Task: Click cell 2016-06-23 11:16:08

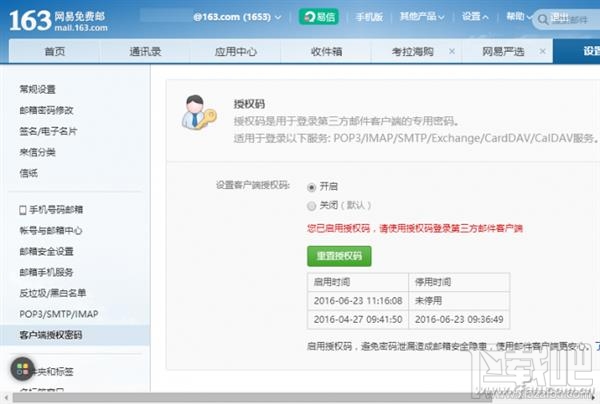Action: point(358,301)
